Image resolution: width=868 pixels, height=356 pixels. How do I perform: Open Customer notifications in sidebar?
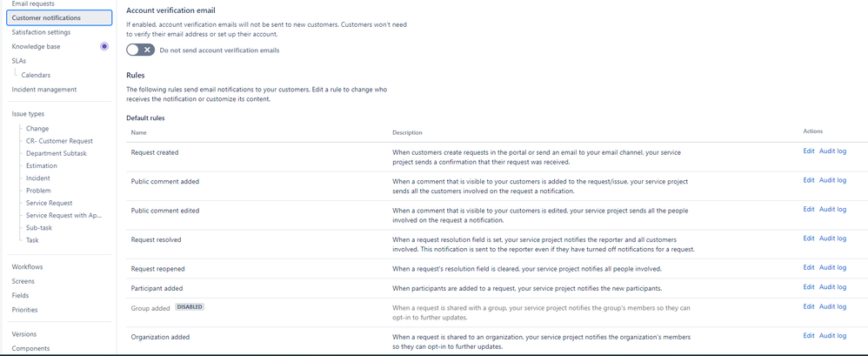[59, 17]
